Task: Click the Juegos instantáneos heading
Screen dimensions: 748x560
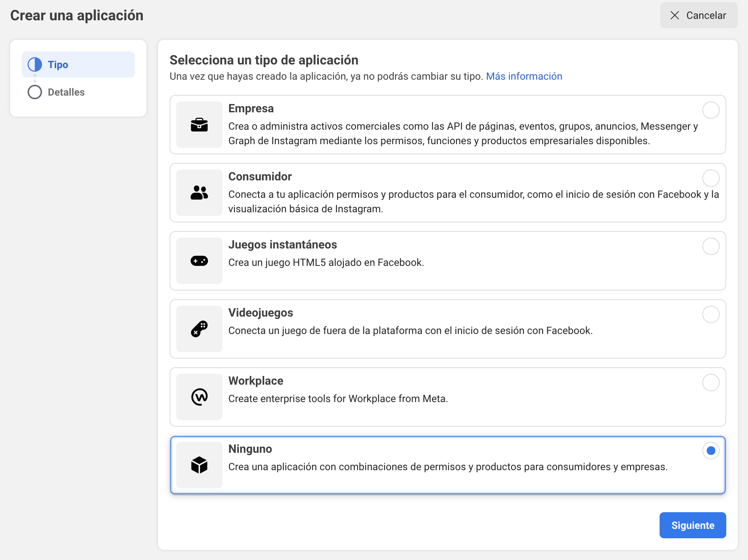Action: pos(283,245)
